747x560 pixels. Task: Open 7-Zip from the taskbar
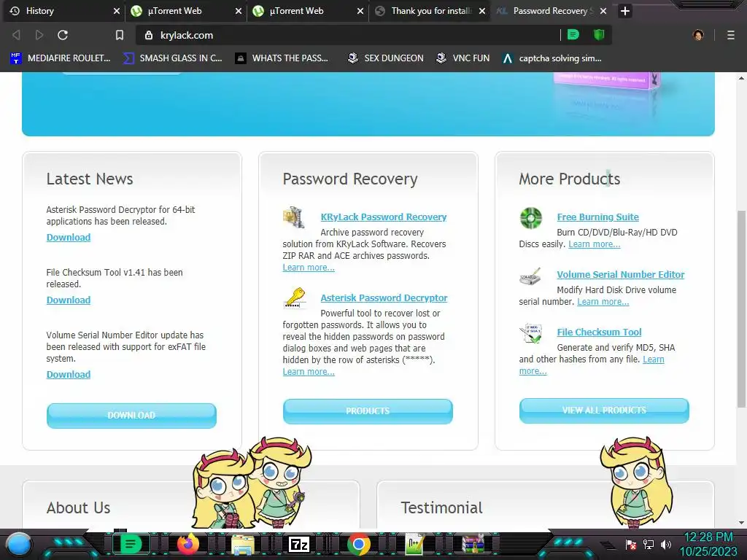pyautogui.click(x=298, y=544)
